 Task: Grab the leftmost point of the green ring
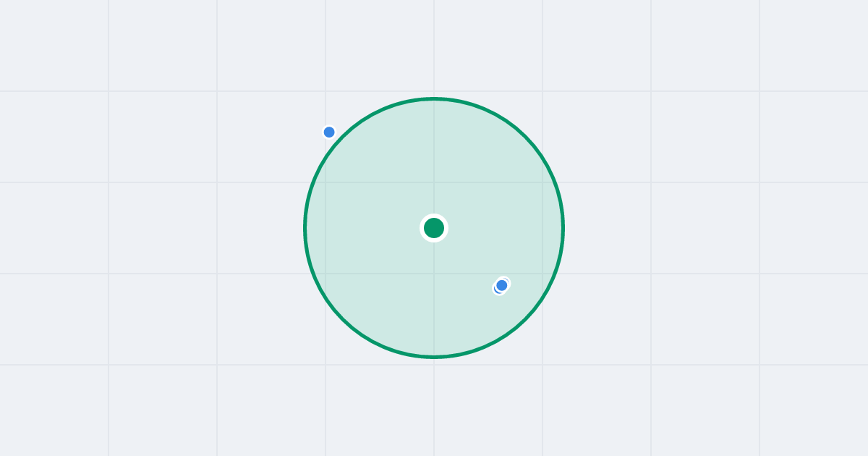click(x=305, y=228)
